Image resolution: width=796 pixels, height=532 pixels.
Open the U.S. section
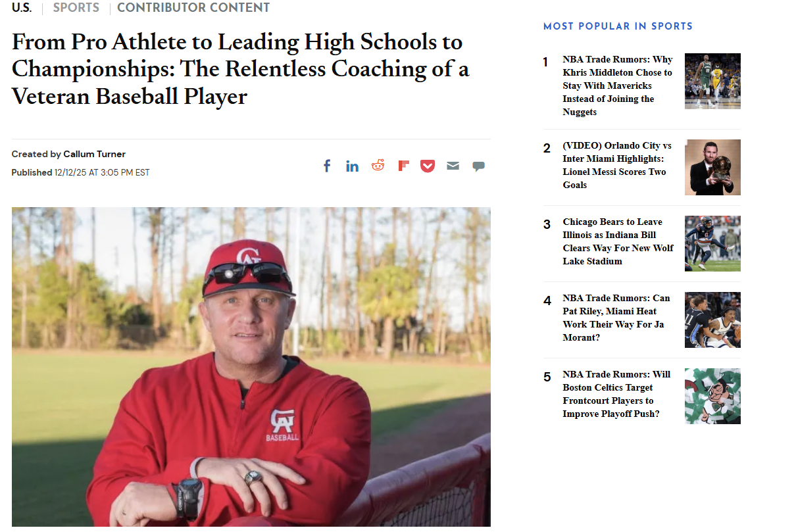pos(22,8)
